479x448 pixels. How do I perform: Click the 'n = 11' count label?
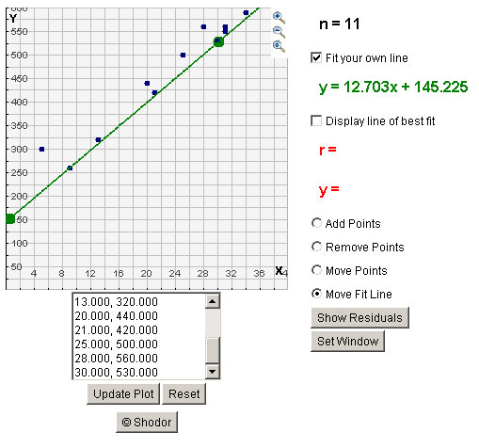click(340, 24)
